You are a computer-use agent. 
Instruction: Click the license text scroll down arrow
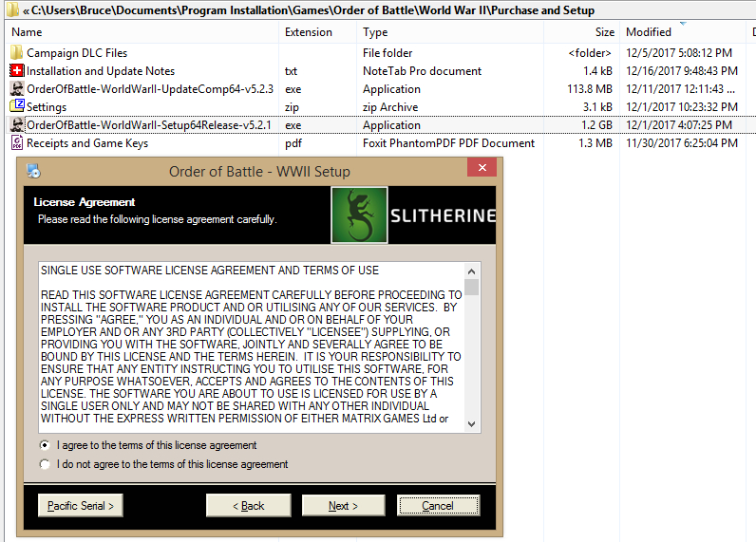[x=471, y=424]
